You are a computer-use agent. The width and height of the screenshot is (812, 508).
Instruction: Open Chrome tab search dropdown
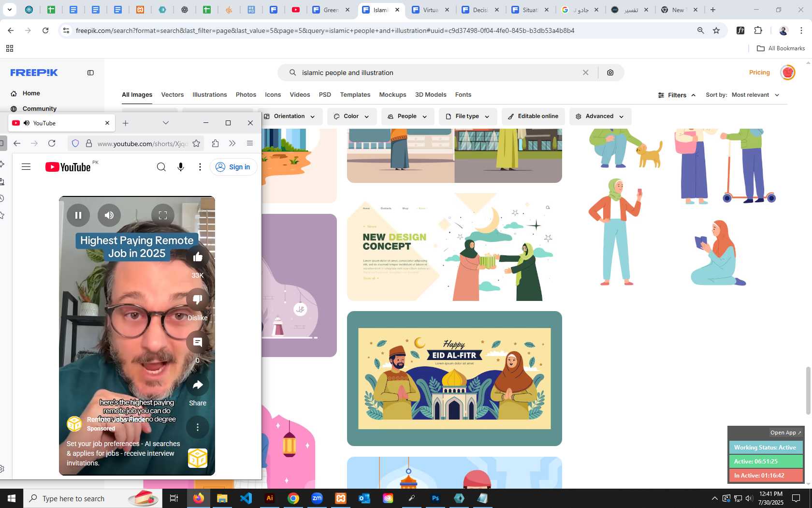coord(10,10)
